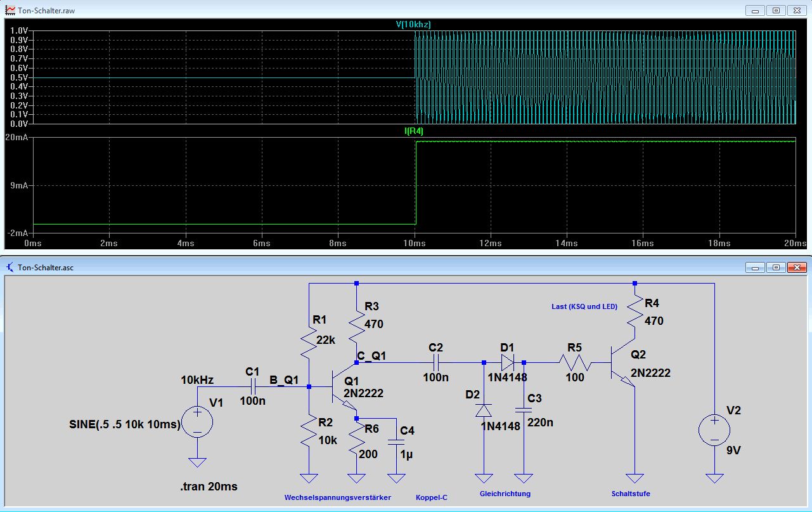Click the 10ms marker on time axis
812x512 pixels.
tap(414, 243)
